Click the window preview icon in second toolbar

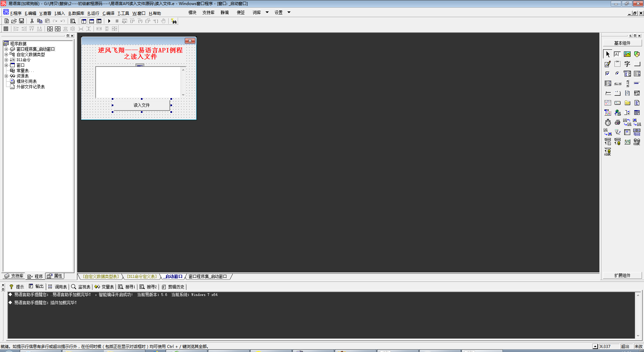6,29
